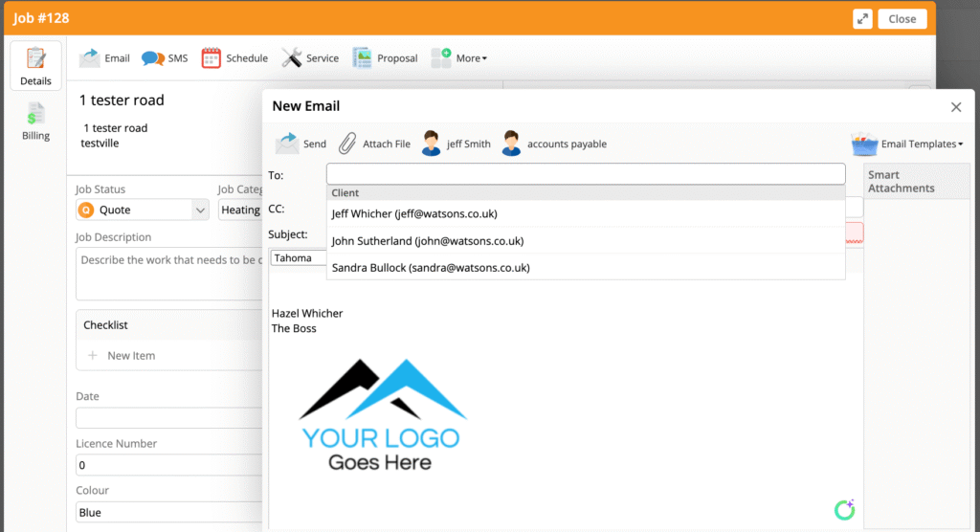
Task: Add accounts payable as recipient
Action: pos(554,144)
